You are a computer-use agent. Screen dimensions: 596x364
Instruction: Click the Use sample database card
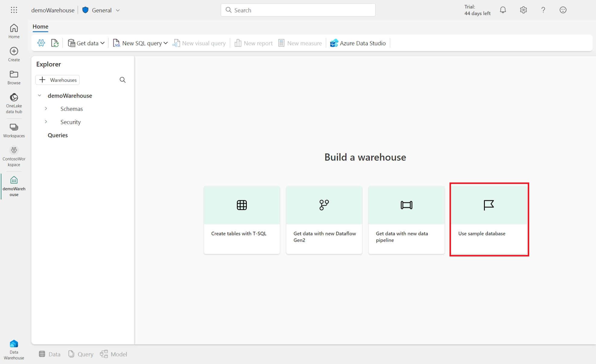click(489, 220)
